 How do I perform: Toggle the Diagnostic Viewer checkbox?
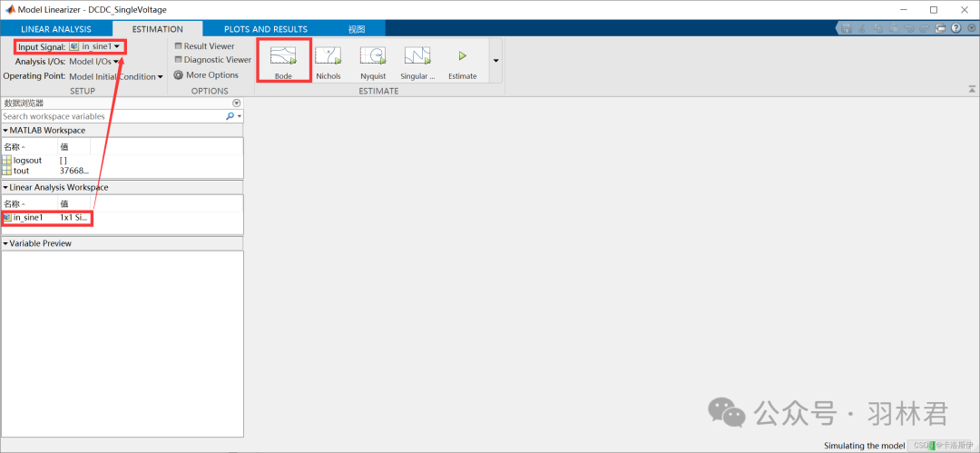(178, 60)
